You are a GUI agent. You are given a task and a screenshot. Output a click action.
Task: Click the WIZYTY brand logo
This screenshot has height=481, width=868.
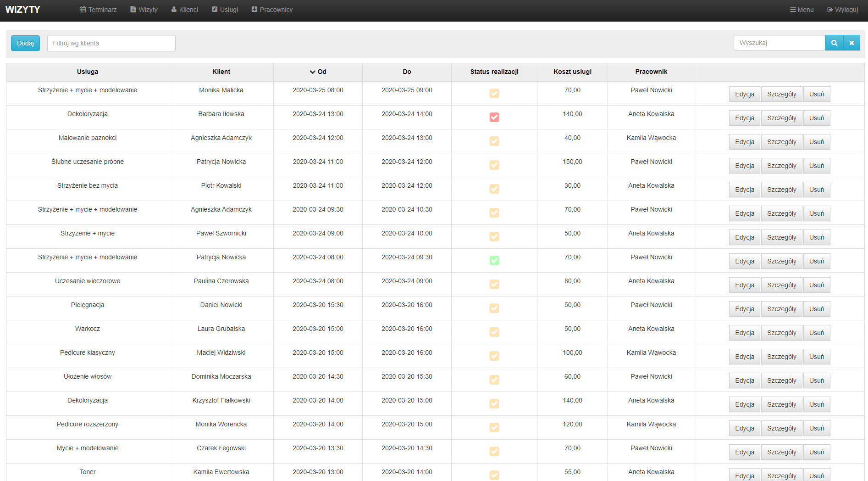[x=23, y=10]
